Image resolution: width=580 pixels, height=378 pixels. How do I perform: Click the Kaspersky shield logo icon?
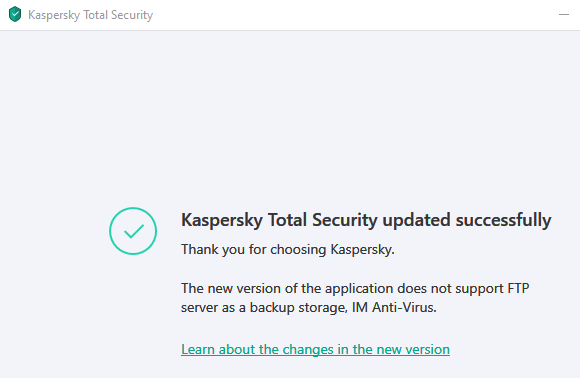pos(15,14)
